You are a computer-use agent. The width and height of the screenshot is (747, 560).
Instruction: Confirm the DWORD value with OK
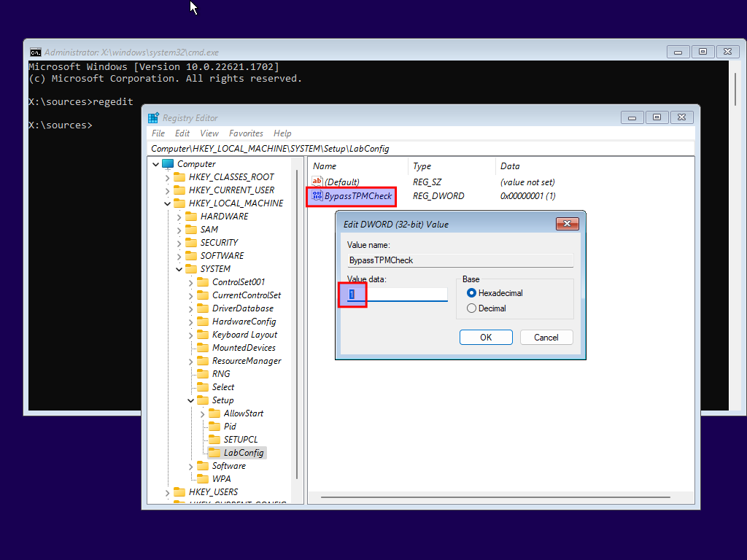[x=486, y=337]
